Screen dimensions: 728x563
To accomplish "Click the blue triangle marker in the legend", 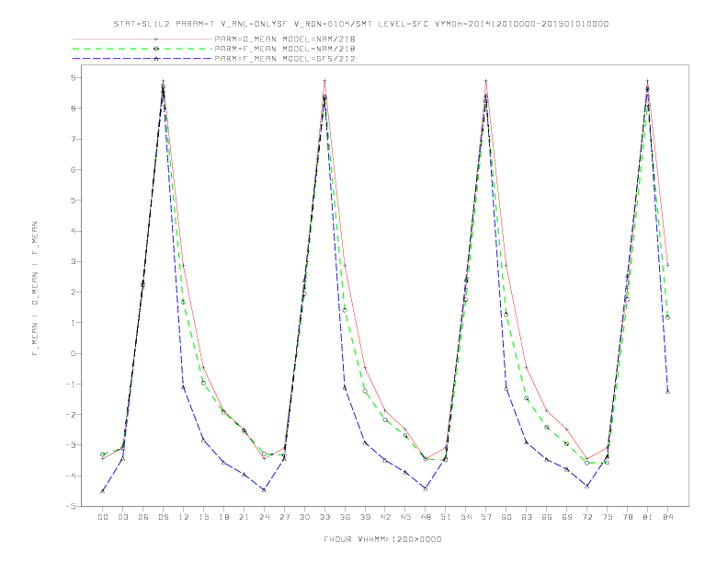I will coord(156,59).
